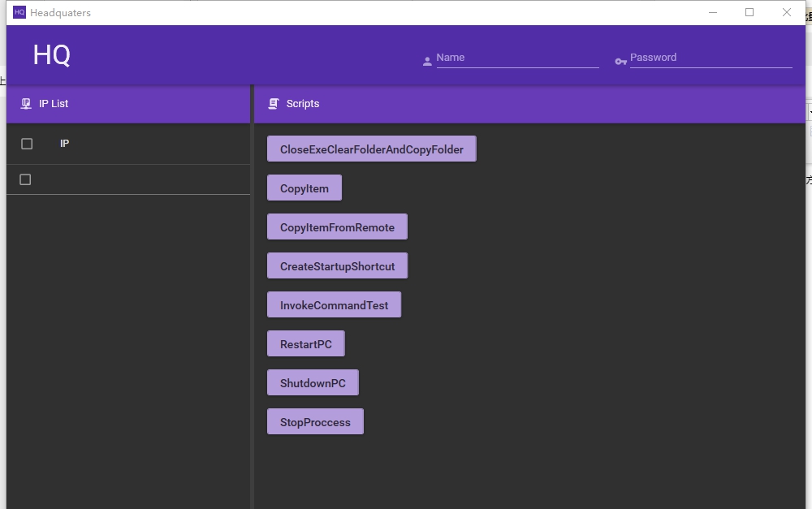Click the IP column header
The image size is (812, 509).
coord(65,144)
